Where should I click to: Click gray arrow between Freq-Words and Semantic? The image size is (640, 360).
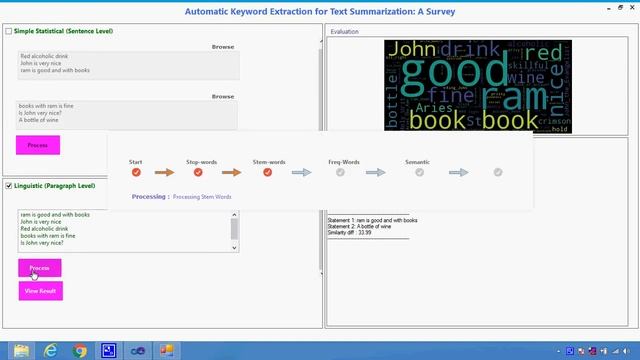pos(376,173)
